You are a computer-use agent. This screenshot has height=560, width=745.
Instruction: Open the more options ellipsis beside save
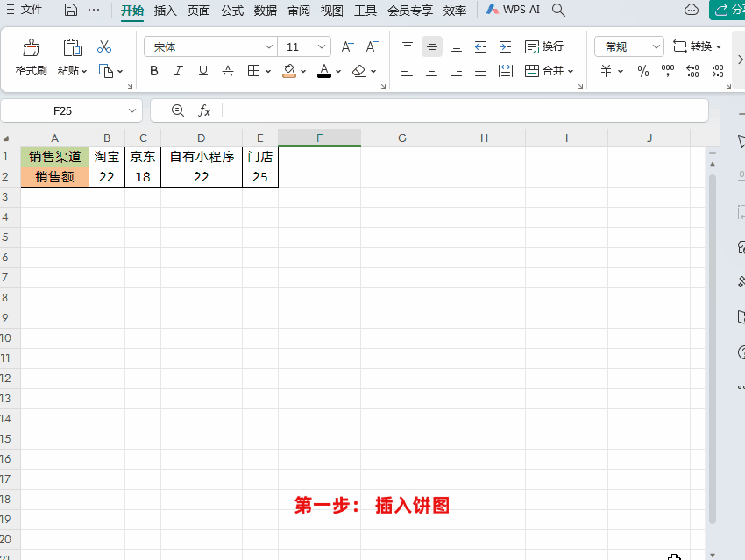[94, 10]
